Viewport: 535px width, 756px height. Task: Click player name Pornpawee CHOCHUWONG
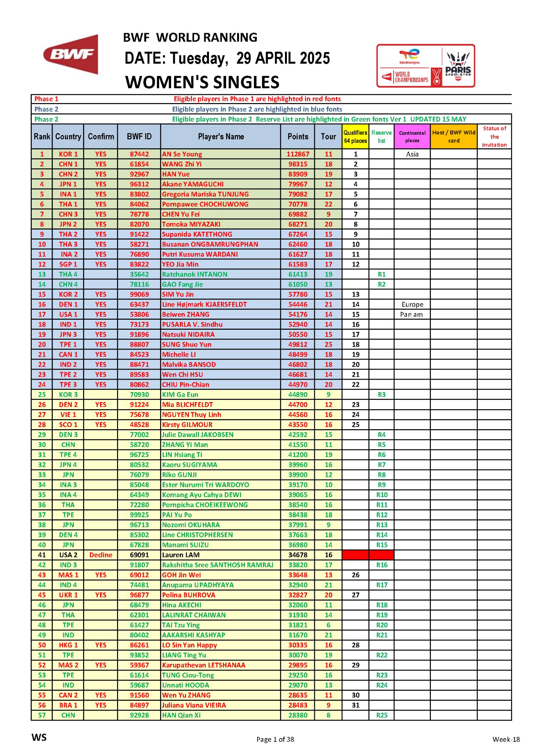205,204
